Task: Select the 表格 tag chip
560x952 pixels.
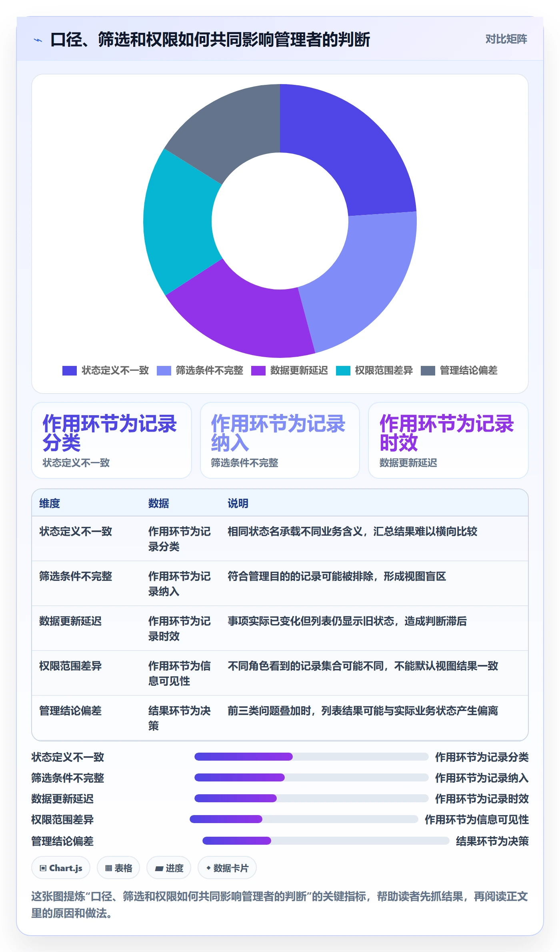Action: pyautogui.click(x=118, y=868)
